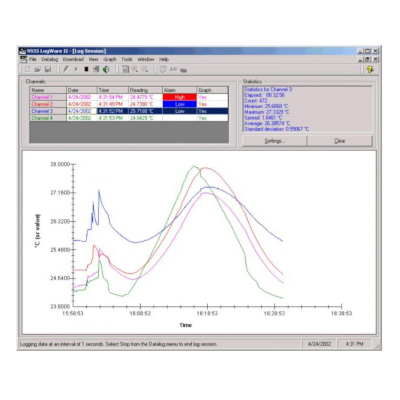Click the Settings... button under Statistics
The height and width of the screenshot is (400, 400).
click(275, 141)
